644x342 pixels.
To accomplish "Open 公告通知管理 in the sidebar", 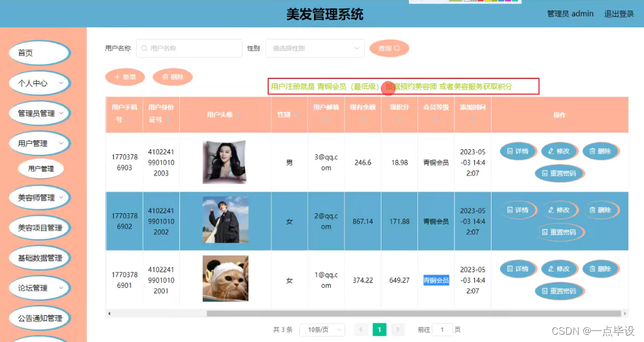I will click(x=39, y=318).
